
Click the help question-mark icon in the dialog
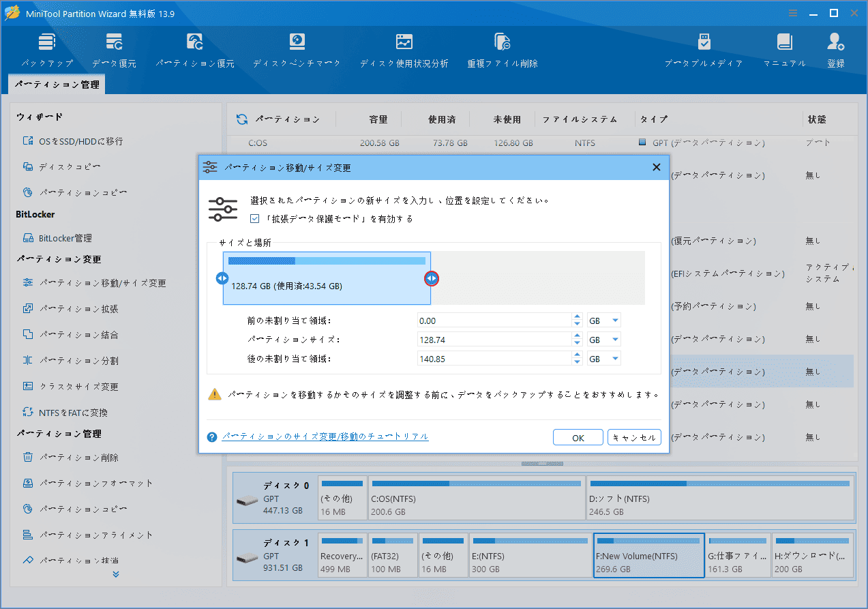coord(212,437)
